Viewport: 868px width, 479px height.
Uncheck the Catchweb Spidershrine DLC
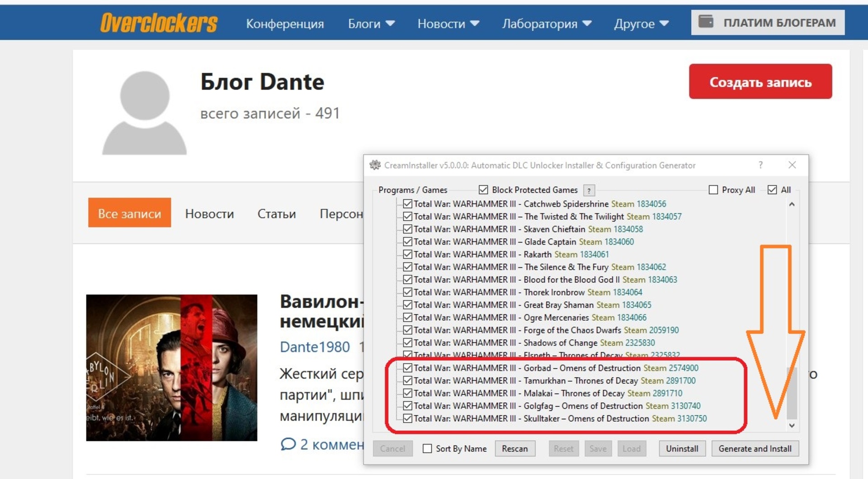pyautogui.click(x=408, y=204)
